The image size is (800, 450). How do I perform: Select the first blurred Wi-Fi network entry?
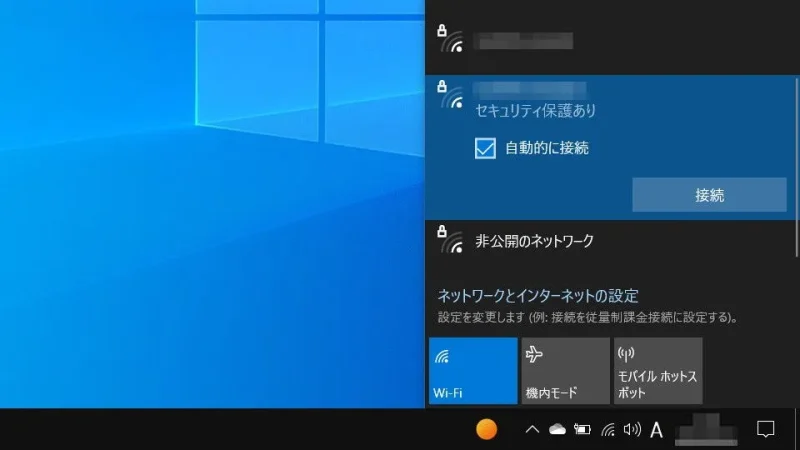(610, 42)
